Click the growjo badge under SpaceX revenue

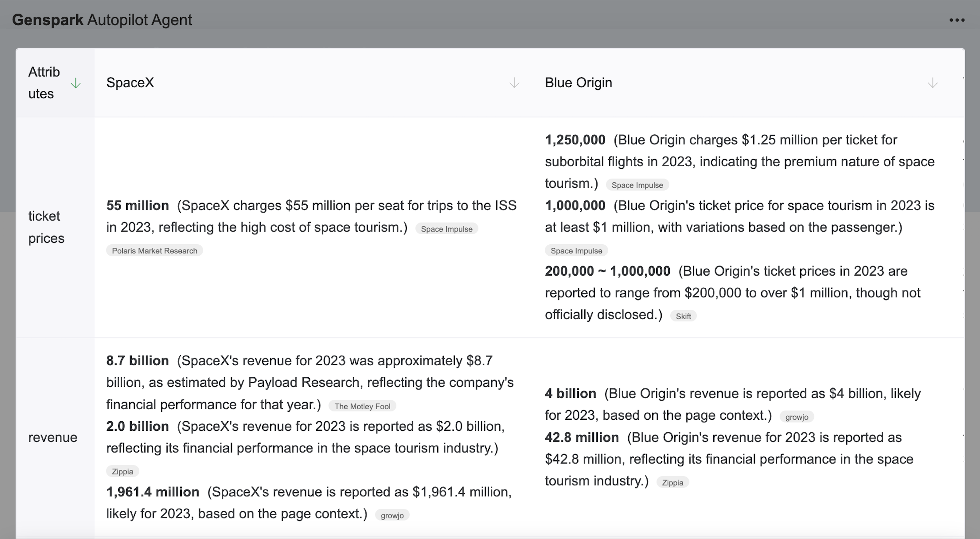click(392, 515)
